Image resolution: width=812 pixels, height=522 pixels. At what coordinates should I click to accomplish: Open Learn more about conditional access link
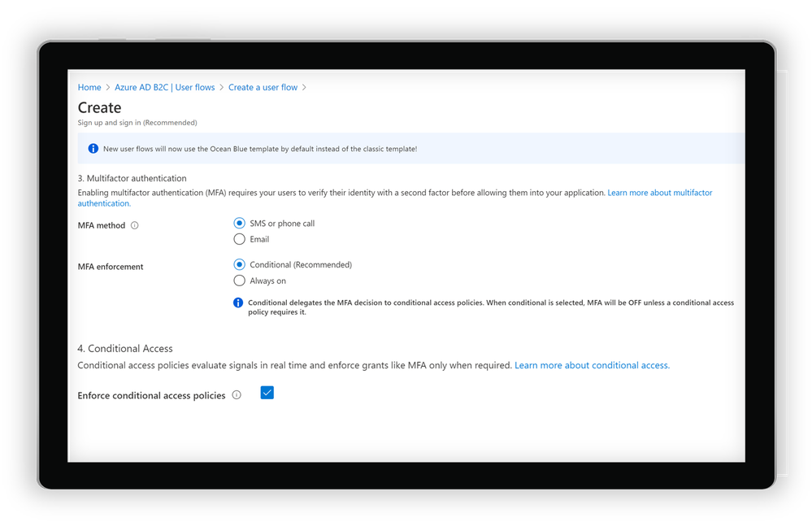click(x=592, y=365)
